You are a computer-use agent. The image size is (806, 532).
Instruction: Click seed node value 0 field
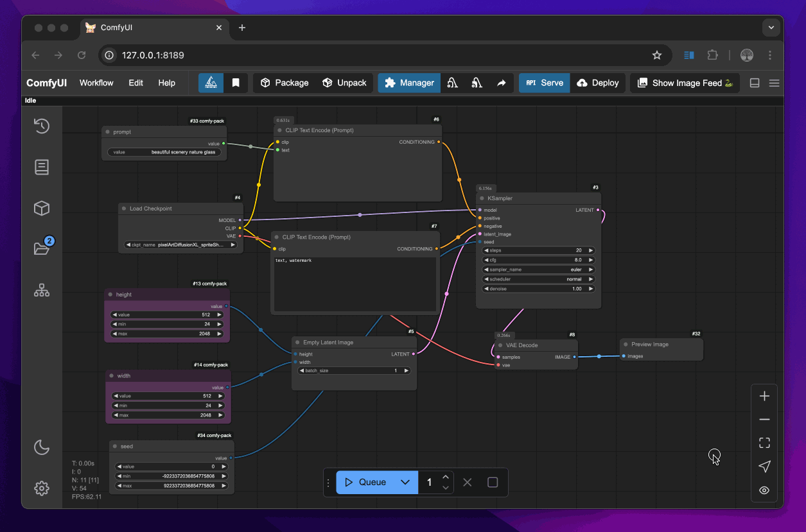click(x=172, y=467)
